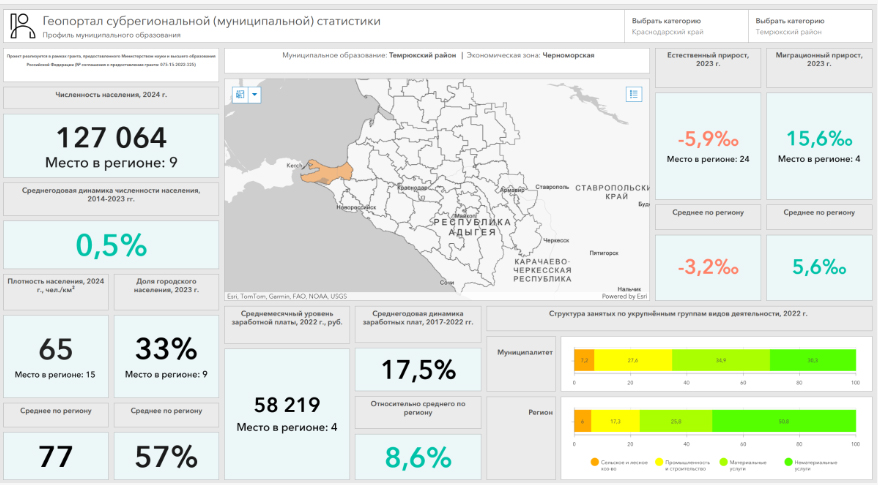
Task: Click the Краснодар city label on map
Action: point(412,187)
